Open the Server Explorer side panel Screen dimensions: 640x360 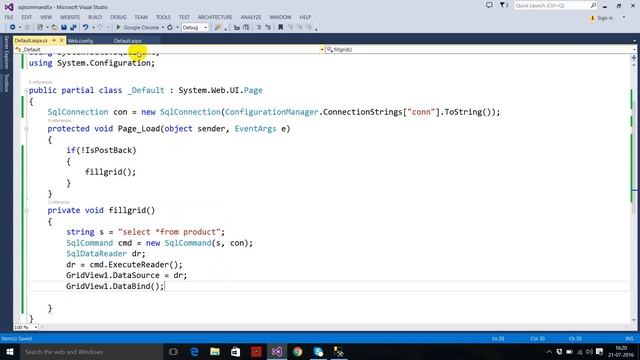(x=6, y=52)
